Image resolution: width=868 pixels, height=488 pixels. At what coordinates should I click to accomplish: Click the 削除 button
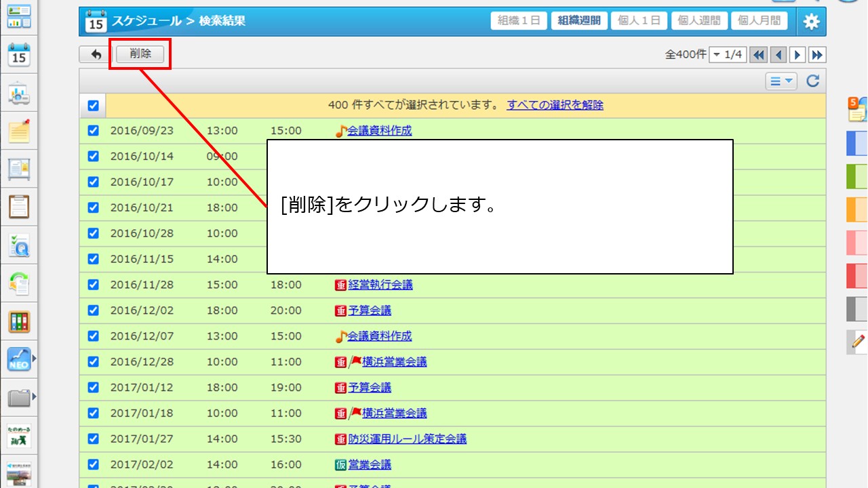140,54
